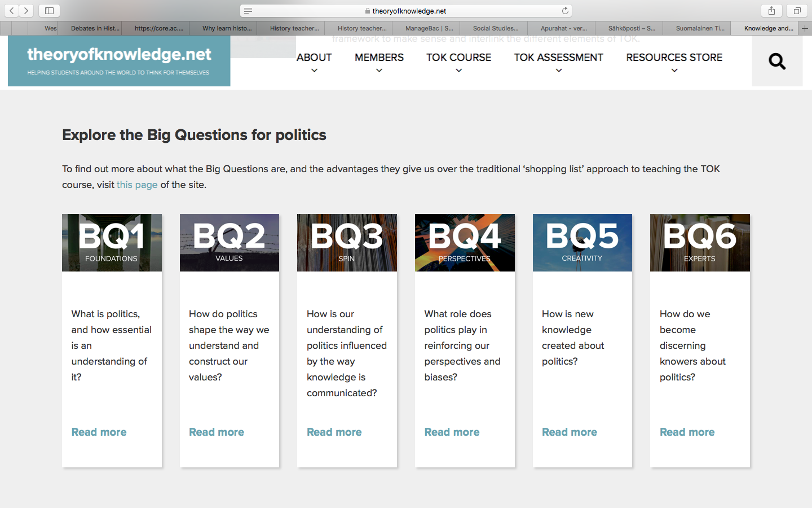
Task: Expand the TOK COURSE dropdown menu
Action: pyautogui.click(x=458, y=62)
